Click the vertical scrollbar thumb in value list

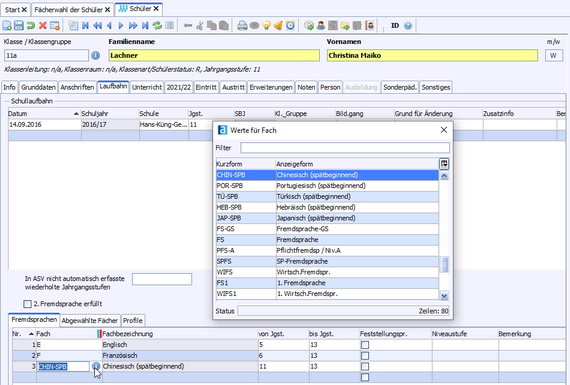coord(444,265)
